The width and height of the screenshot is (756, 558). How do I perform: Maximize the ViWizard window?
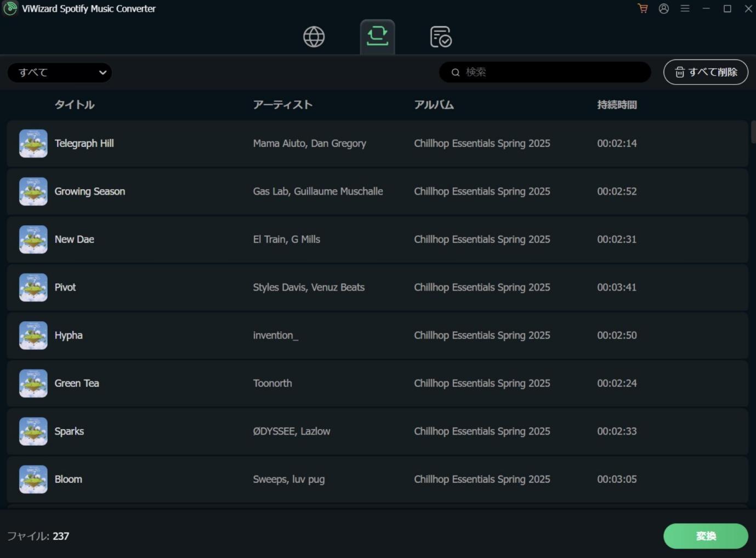[727, 8]
